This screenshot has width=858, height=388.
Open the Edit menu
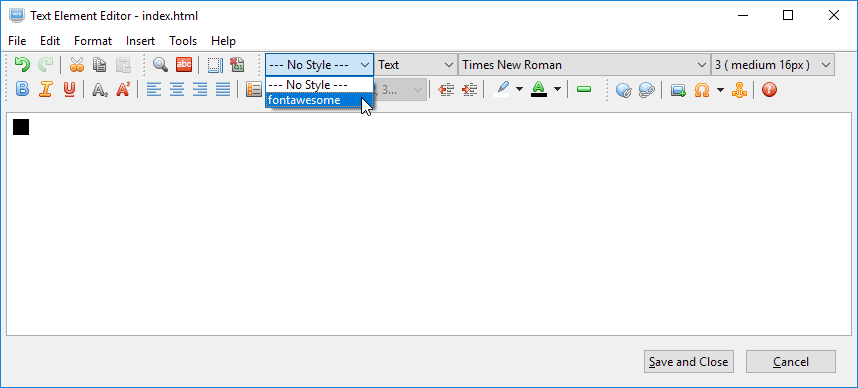point(50,40)
